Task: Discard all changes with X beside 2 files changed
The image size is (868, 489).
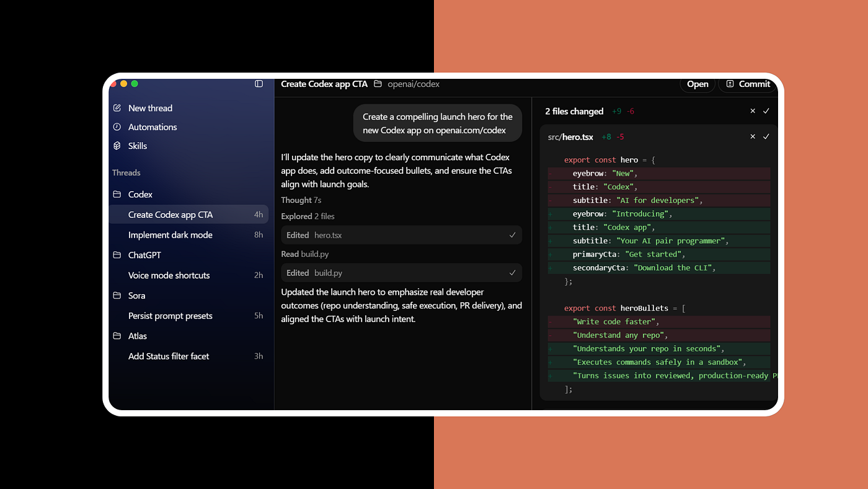Action: pos(753,111)
